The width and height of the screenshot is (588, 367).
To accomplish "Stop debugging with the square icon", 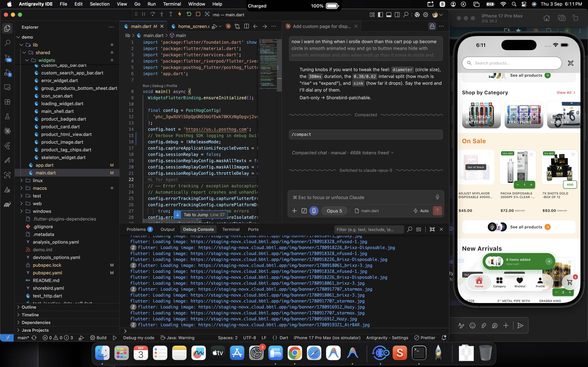I will click(198, 14).
